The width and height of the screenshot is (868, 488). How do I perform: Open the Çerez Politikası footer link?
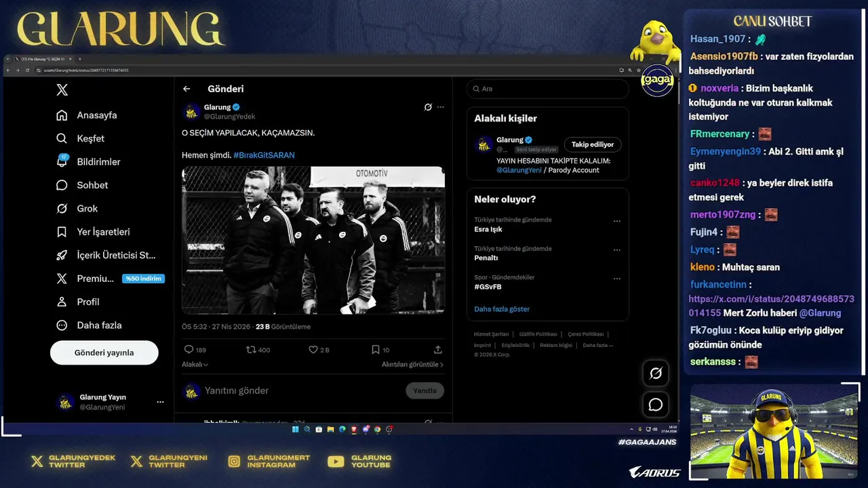click(586, 334)
